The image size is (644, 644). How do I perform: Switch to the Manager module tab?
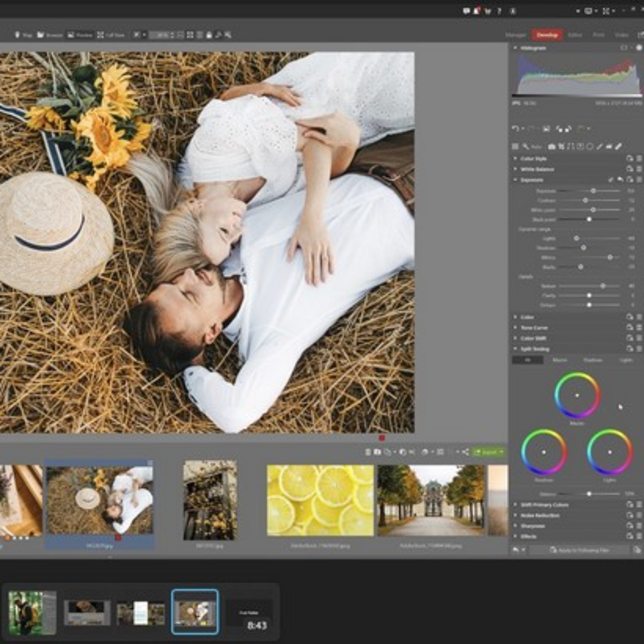pos(515,35)
